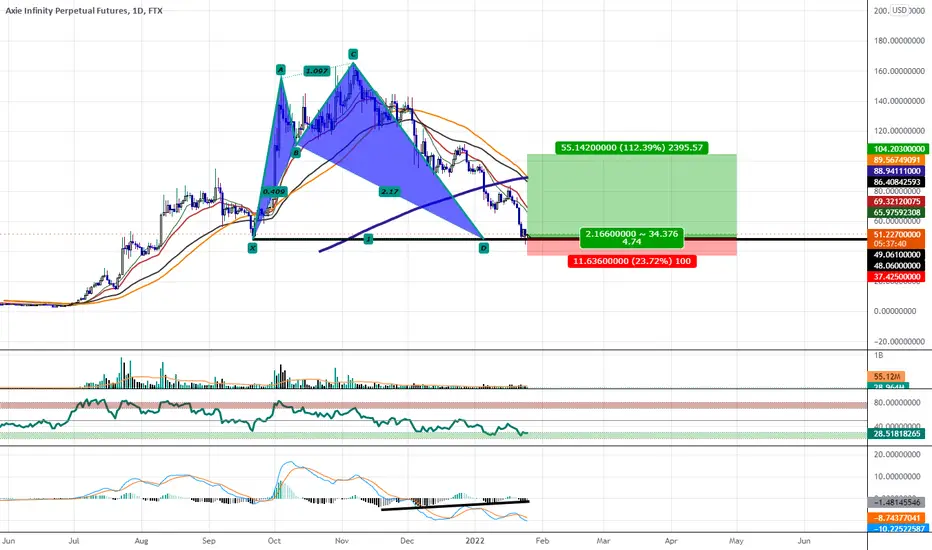Click the 160.00000000 price axis tick
Image resolution: width=932 pixels, height=550 pixels.
pyautogui.click(x=899, y=71)
